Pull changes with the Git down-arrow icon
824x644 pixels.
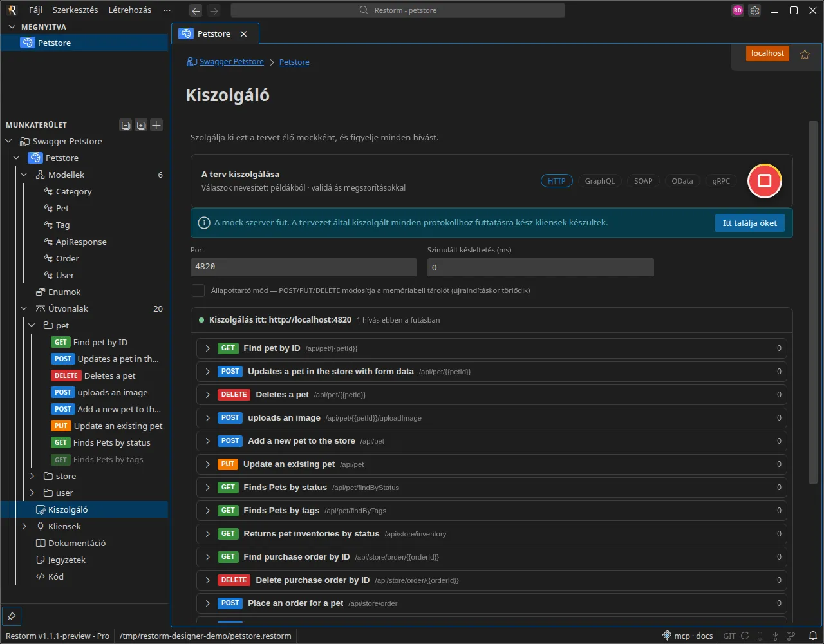[776, 636]
